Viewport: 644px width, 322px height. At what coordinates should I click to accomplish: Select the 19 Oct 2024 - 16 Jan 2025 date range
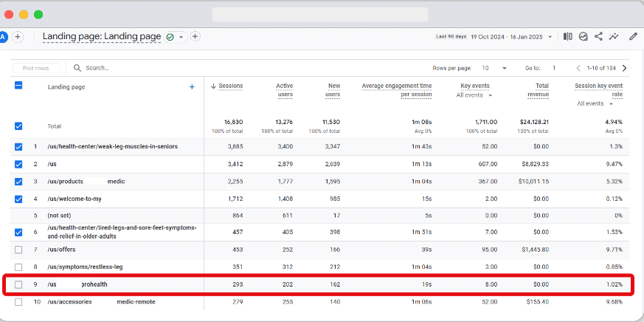click(508, 37)
